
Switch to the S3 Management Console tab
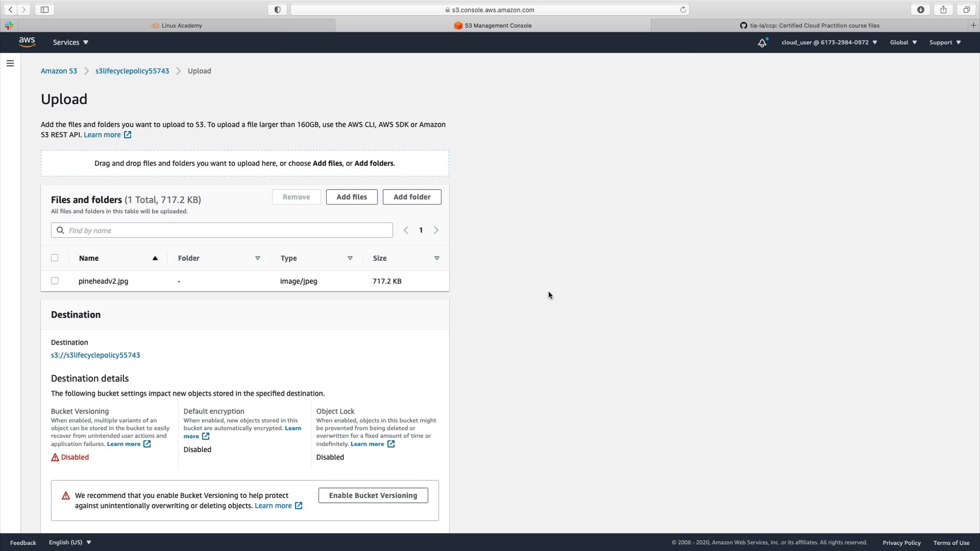click(x=493, y=25)
